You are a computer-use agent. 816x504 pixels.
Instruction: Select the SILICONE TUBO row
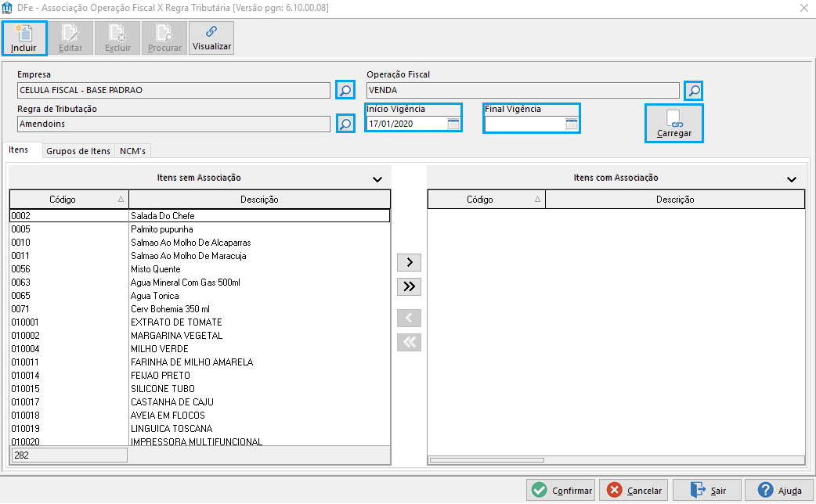[200, 388]
